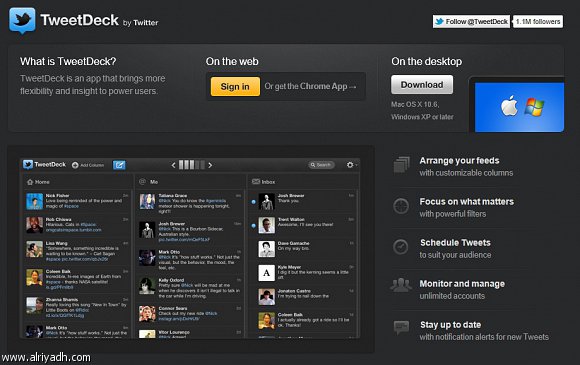Click the Windows logo on desktop banner
Image resolution: width=580 pixels, height=365 pixels.
tap(535, 107)
